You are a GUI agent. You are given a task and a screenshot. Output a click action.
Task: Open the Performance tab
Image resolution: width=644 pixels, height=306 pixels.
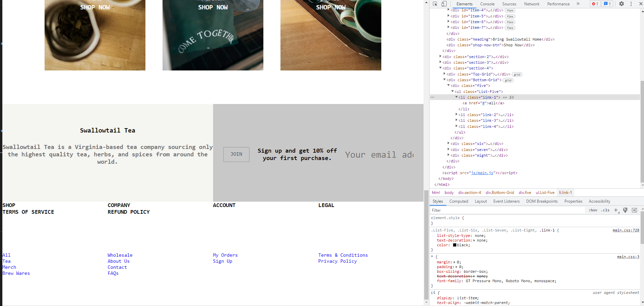(x=558, y=4)
